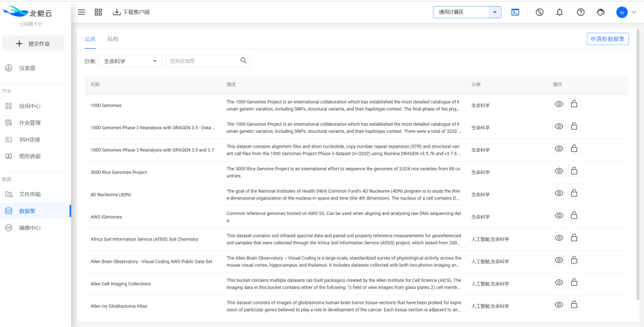Click 提交作业 submit job button

point(33,43)
